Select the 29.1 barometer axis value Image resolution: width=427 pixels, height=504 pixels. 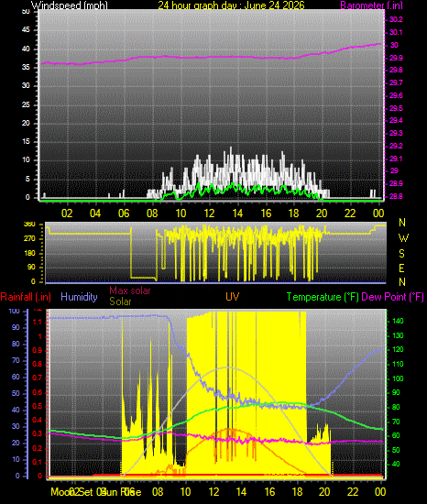(x=396, y=159)
